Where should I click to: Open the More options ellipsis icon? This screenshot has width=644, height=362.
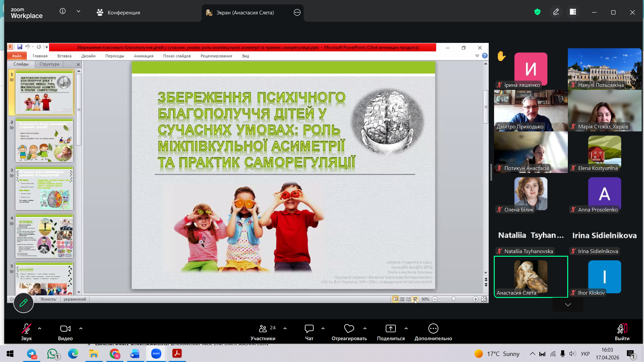coord(433,328)
